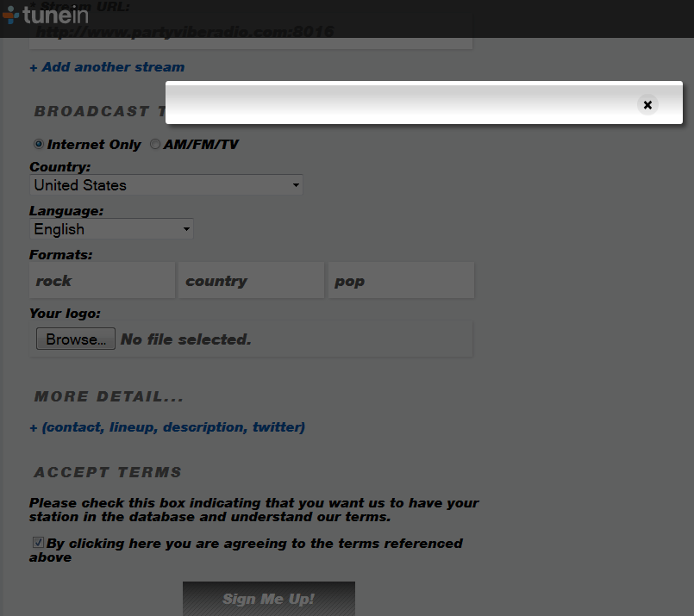Close the popup dialog with the X
The height and width of the screenshot is (616, 694).
pyautogui.click(x=647, y=105)
